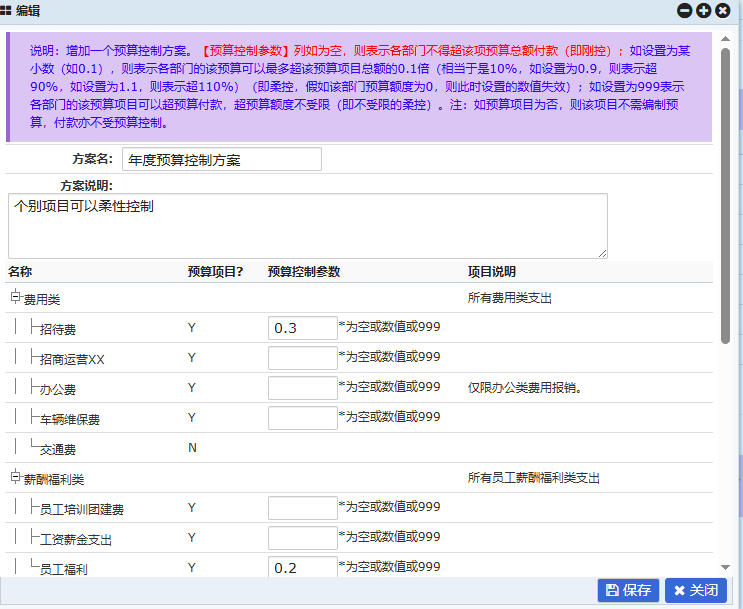Click the 员工培训团建费 parameter input
This screenshot has width=743, height=609.
coord(302,508)
